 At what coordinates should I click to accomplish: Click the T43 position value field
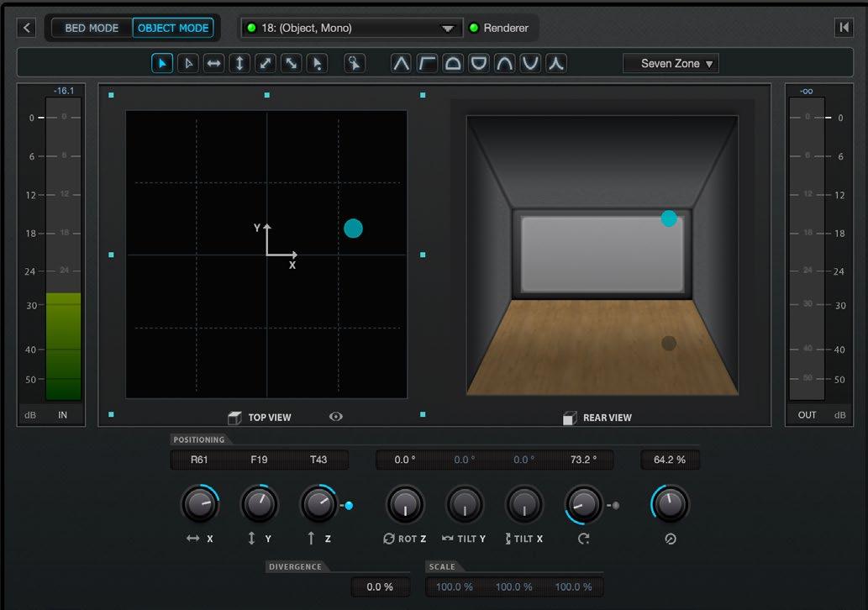tap(318, 460)
